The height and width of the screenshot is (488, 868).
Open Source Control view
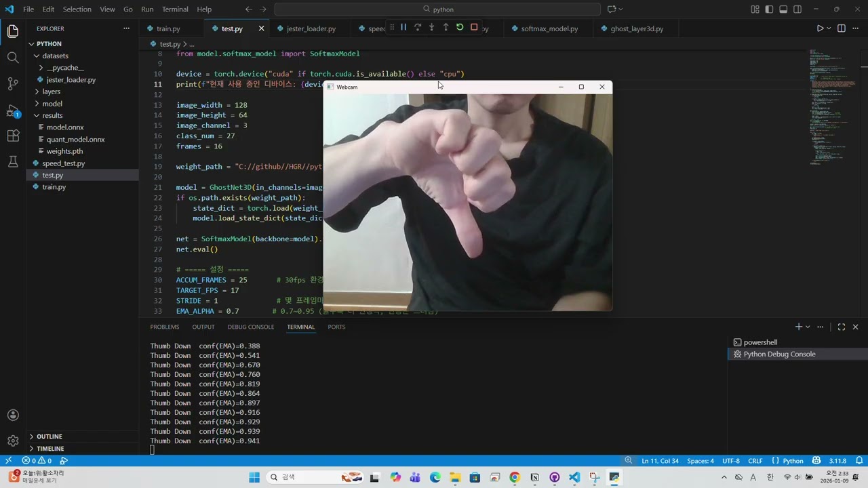pyautogui.click(x=13, y=83)
